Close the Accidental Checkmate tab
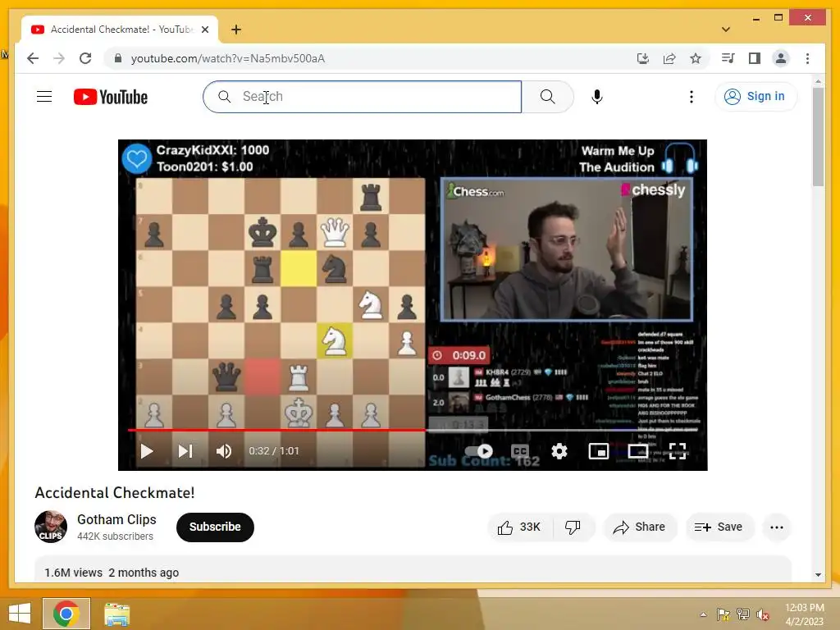 point(204,30)
